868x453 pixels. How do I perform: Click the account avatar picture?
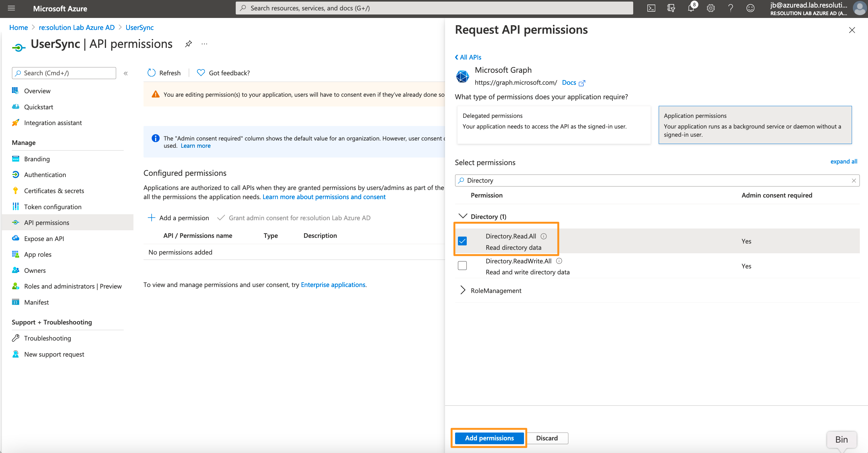[x=859, y=9]
